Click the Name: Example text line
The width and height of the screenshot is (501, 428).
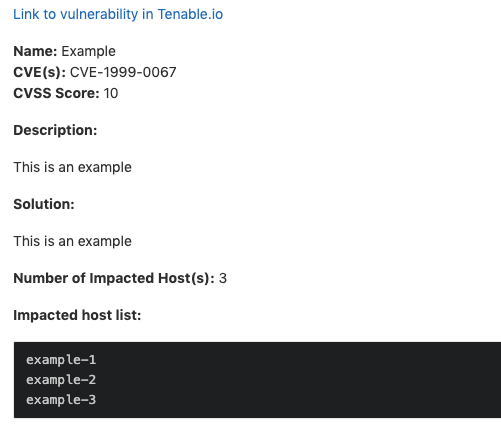(64, 51)
